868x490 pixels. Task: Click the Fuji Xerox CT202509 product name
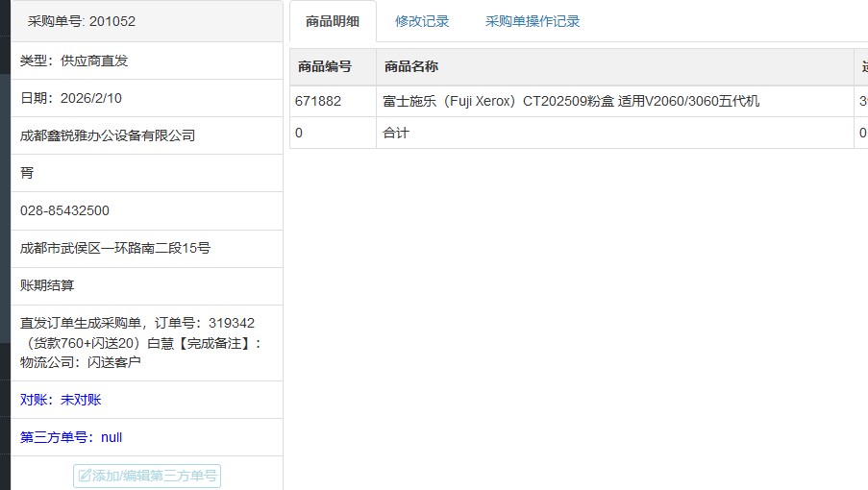[x=571, y=101]
